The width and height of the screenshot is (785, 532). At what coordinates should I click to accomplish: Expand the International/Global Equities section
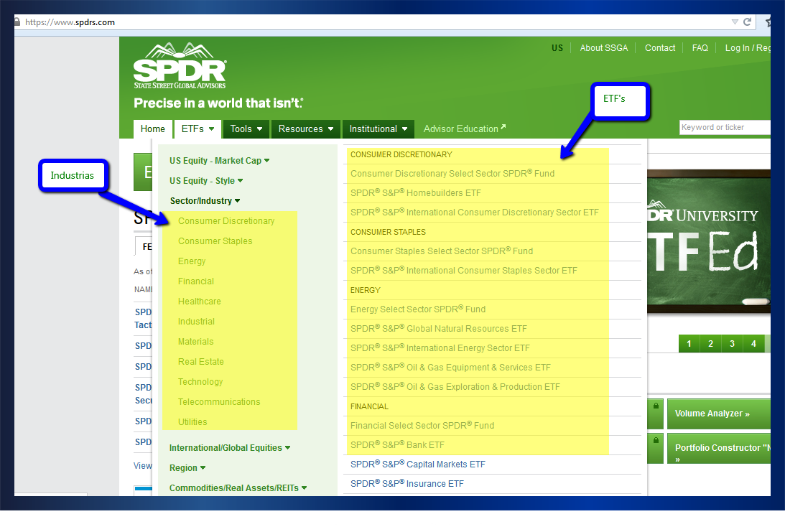pyautogui.click(x=288, y=448)
